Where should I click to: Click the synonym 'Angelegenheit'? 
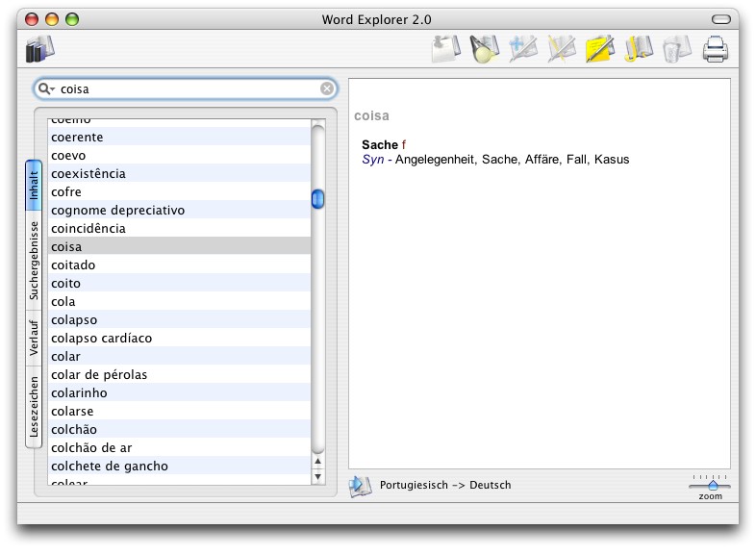pos(436,160)
